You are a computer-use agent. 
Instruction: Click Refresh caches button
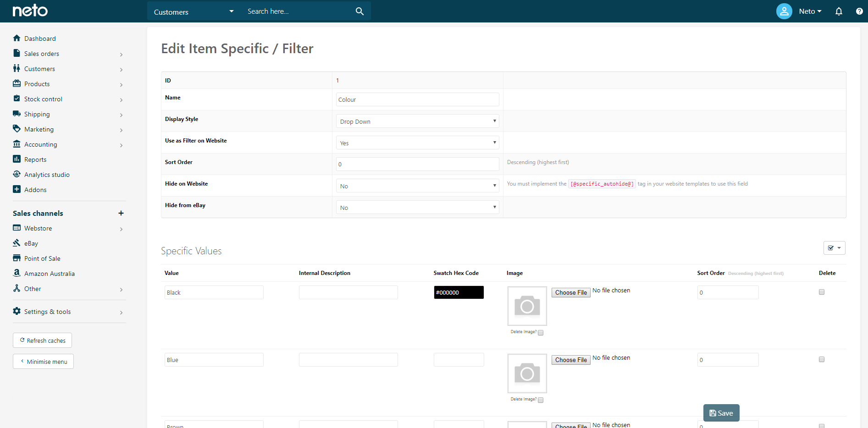[42, 340]
